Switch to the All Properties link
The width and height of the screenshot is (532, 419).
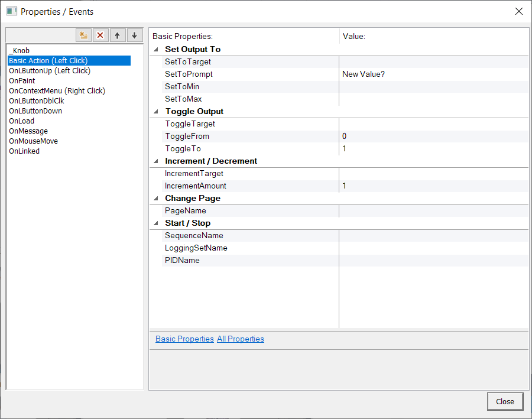click(241, 339)
